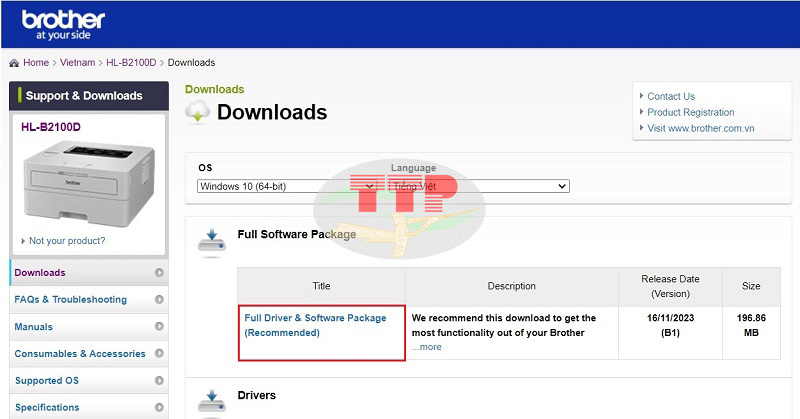Click the home icon in breadcrumb

(x=14, y=63)
